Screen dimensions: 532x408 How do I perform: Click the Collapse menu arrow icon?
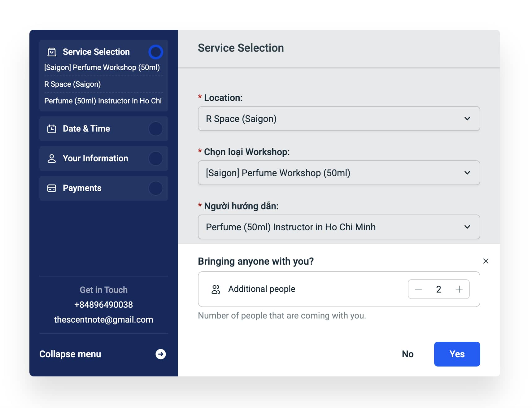tap(160, 354)
